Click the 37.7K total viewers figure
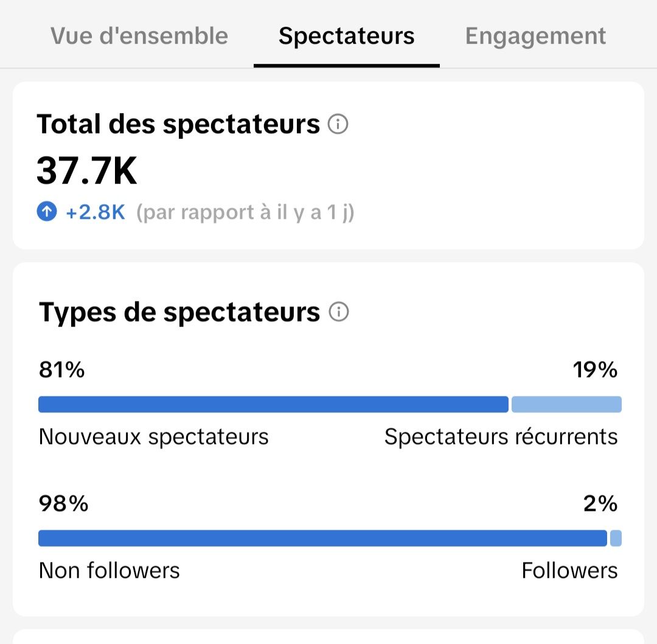The image size is (657, 644). pyautogui.click(x=87, y=171)
